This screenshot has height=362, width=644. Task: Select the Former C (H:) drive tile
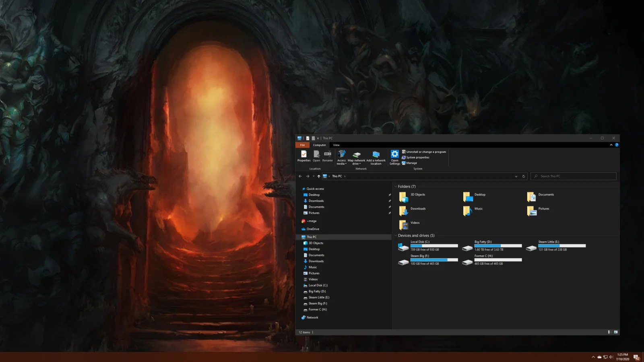pos(492,260)
